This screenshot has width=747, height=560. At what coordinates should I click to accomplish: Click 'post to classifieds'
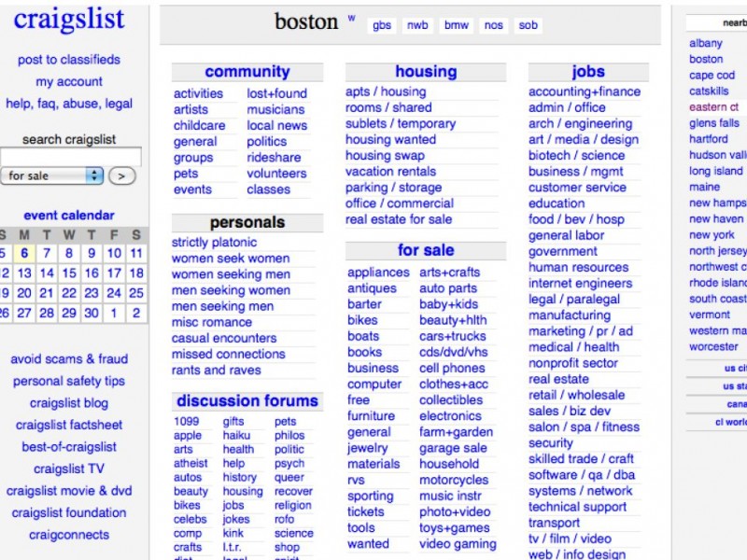click(x=69, y=60)
